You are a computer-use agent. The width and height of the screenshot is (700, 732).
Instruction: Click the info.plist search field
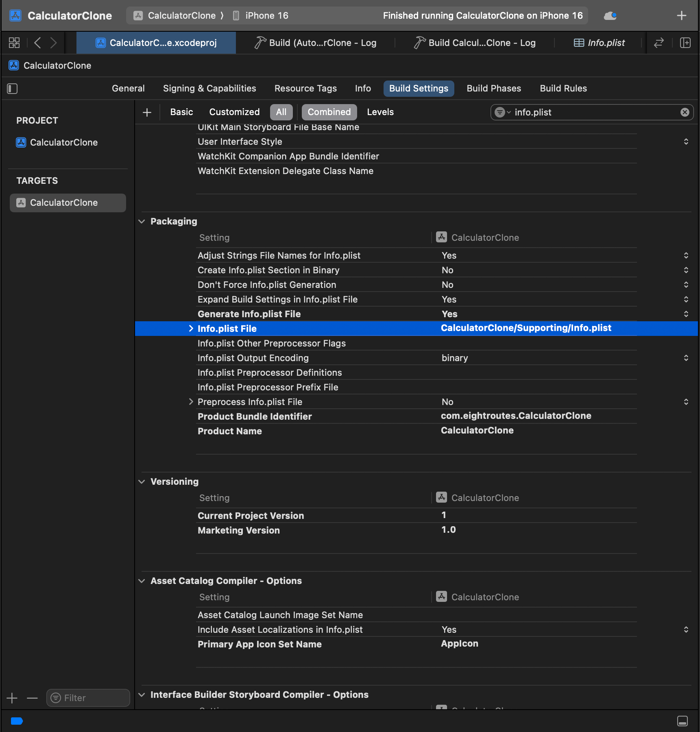(x=592, y=112)
